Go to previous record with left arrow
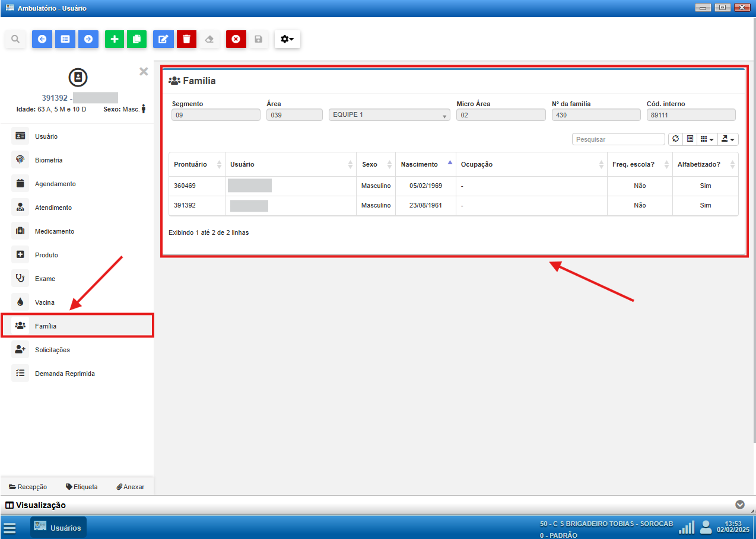The image size is (756, 539). tap(42, 39)
